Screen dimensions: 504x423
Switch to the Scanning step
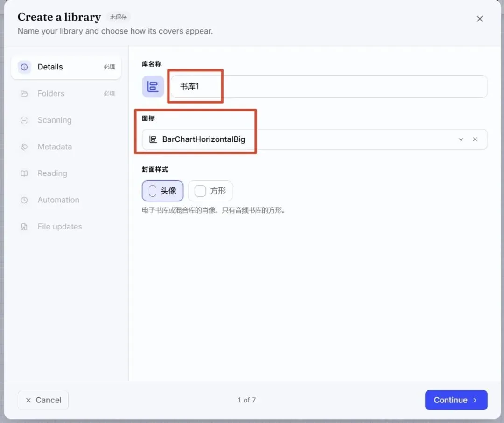point(66,120)
